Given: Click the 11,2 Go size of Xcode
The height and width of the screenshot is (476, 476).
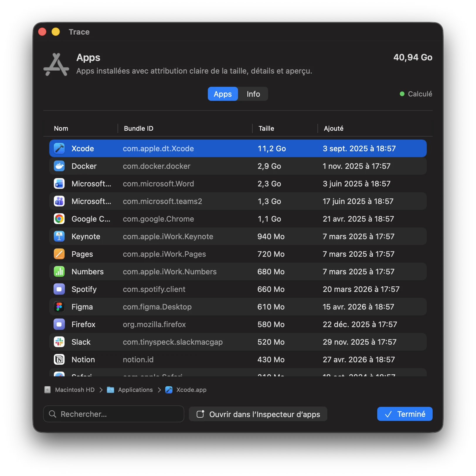Looking at the screenshot, I should click(x=272, y=149).
